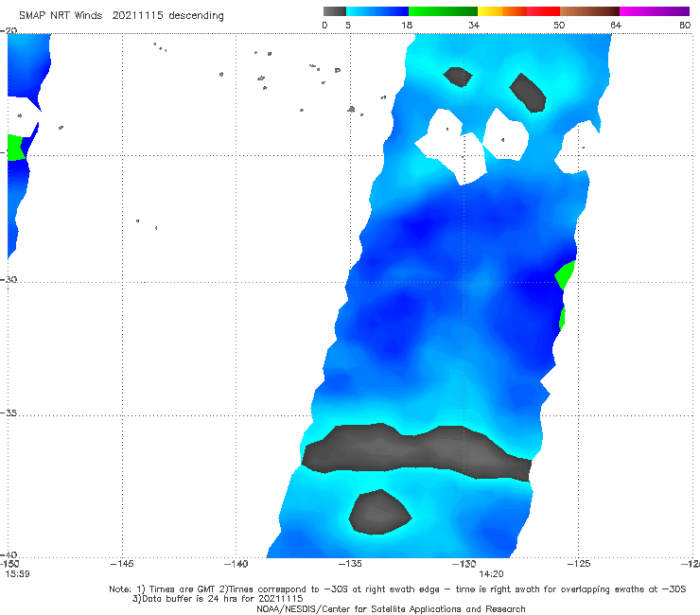Select the '-135' longitude axis label
This screenshot has width=700, height=615.
point(350,564)
